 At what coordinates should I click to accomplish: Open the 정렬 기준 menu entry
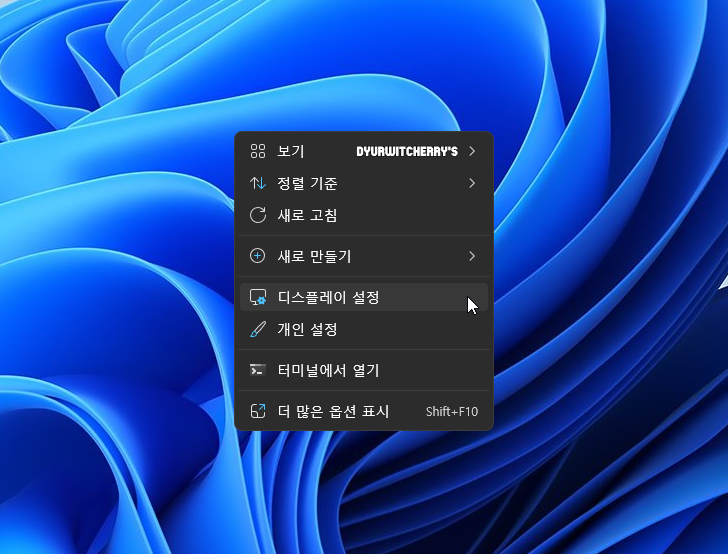tap(364, 183)
